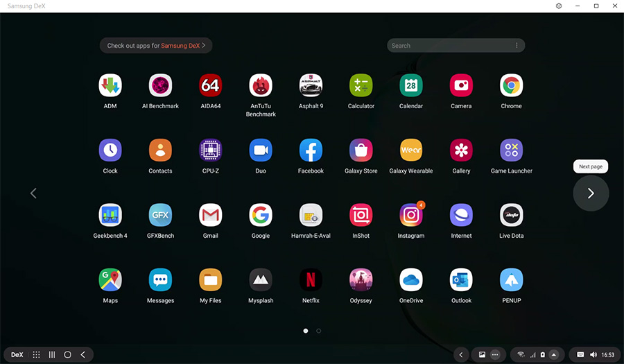The height and width of the screenshot is (364, 624).
Task: Open Samsung DeX window settings gear
Action: pos(559,6)
